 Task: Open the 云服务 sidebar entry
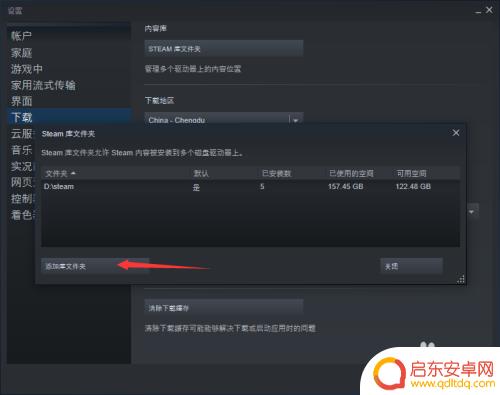tap(21, 134)
